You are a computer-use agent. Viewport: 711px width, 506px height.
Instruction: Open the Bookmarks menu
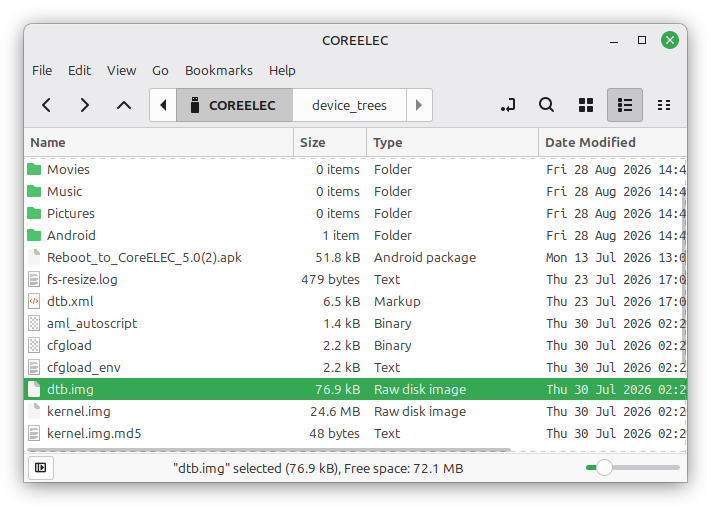tap(219, 71)
